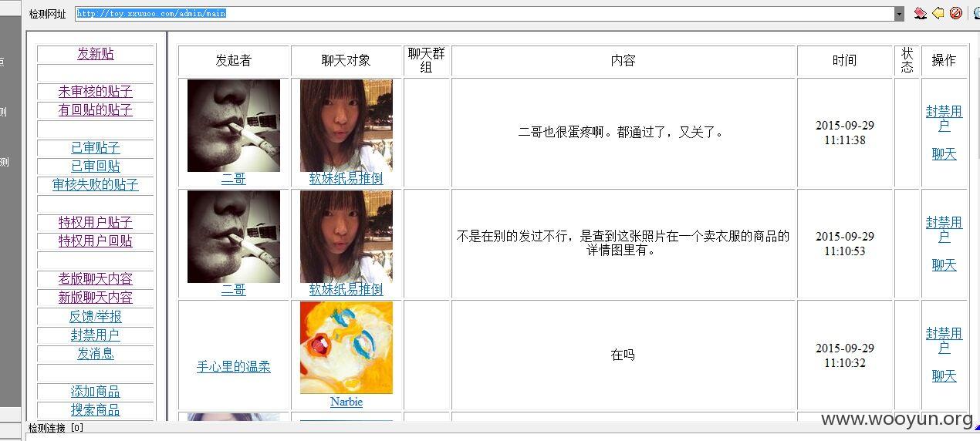The image size is (980, 441).
Task: Open 封禁用户 sidebar link
Action: click(x=96, y=335)
